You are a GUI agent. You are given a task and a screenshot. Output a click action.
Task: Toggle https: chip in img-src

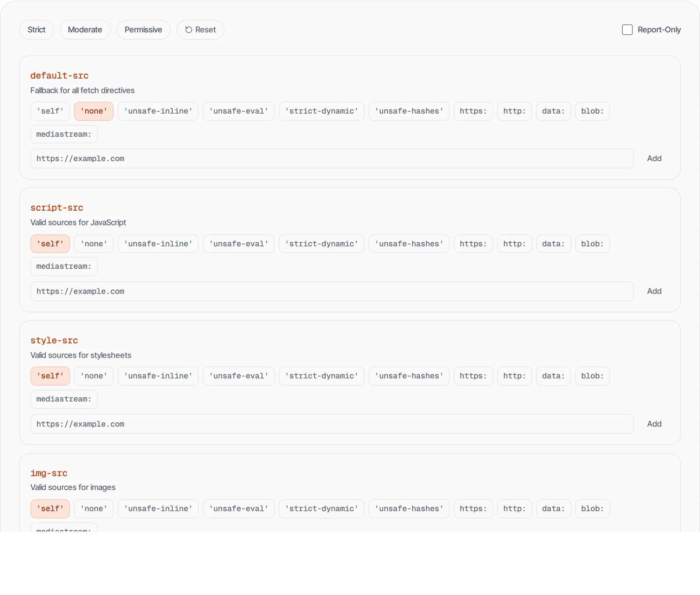(x=473, y=508)
